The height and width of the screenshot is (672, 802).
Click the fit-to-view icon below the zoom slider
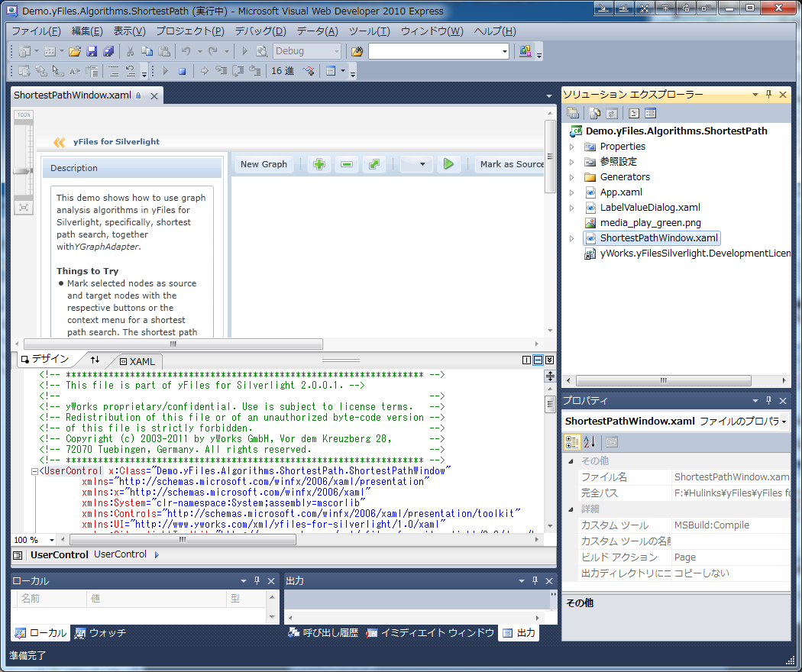coord(24,207)
